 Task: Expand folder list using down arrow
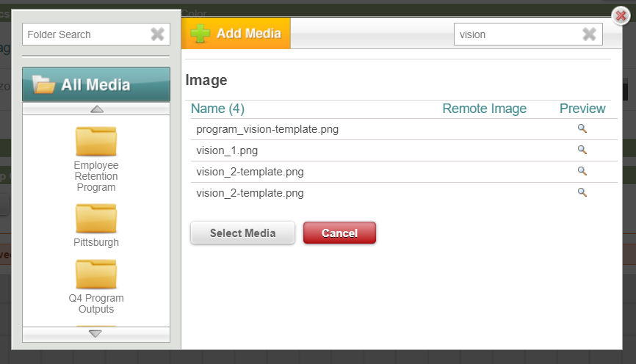coord(95,334)
